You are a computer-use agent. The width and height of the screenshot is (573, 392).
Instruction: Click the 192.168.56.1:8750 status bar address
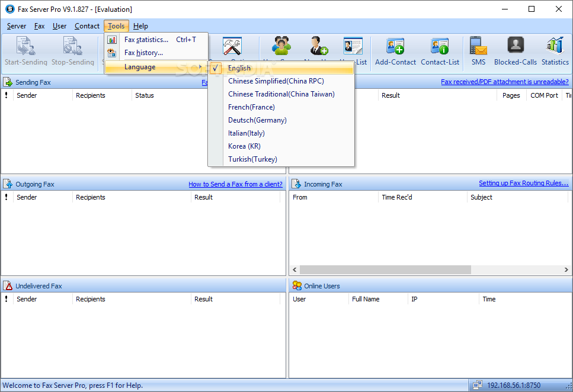513,385
